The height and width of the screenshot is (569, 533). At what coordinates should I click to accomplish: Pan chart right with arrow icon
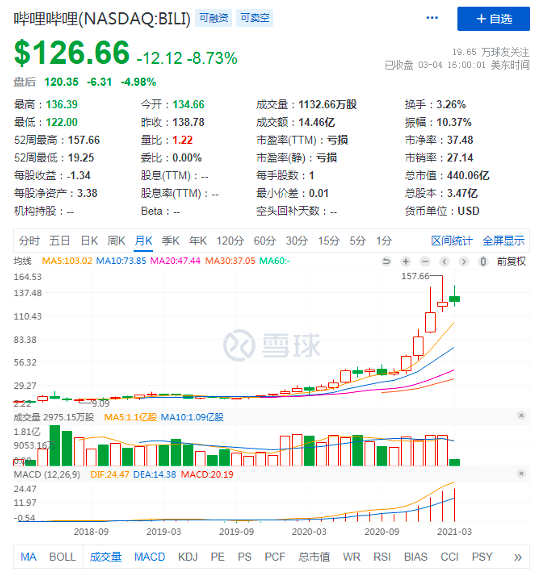(x=464, y=261)
